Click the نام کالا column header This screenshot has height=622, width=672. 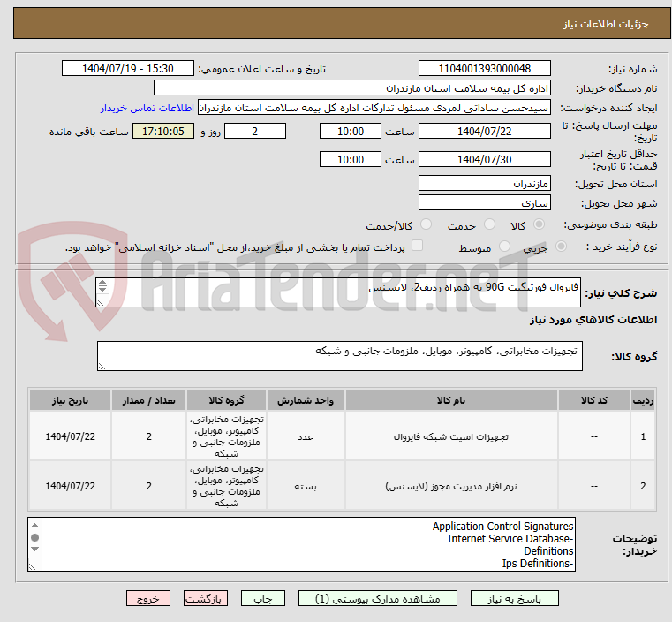click(451, 400)
